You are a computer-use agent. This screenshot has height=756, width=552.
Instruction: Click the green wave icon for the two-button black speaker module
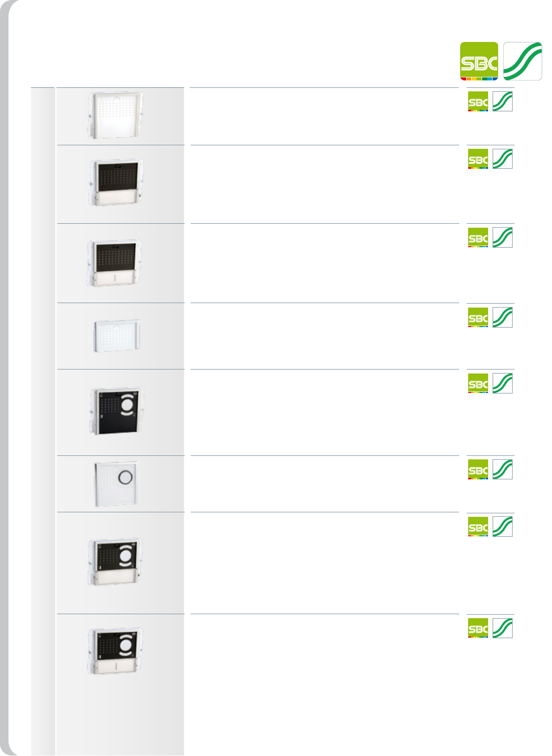pyautogui.click(x=503, y=238)
